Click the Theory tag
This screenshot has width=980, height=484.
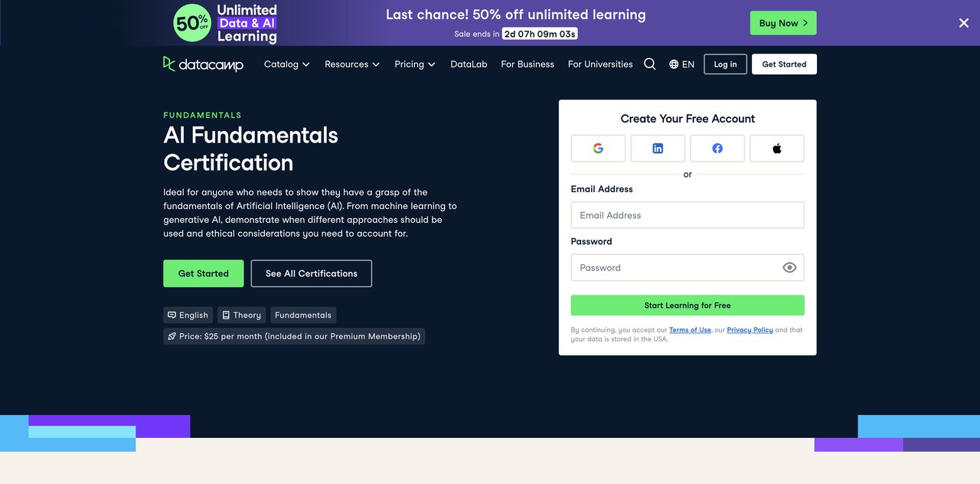pos(241,315)
